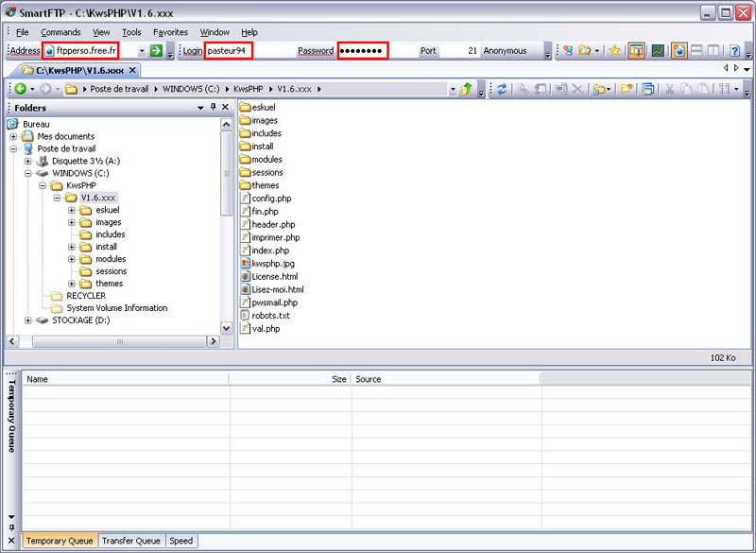
Task: Switch to the Speed tab
Action: [181, 541]
